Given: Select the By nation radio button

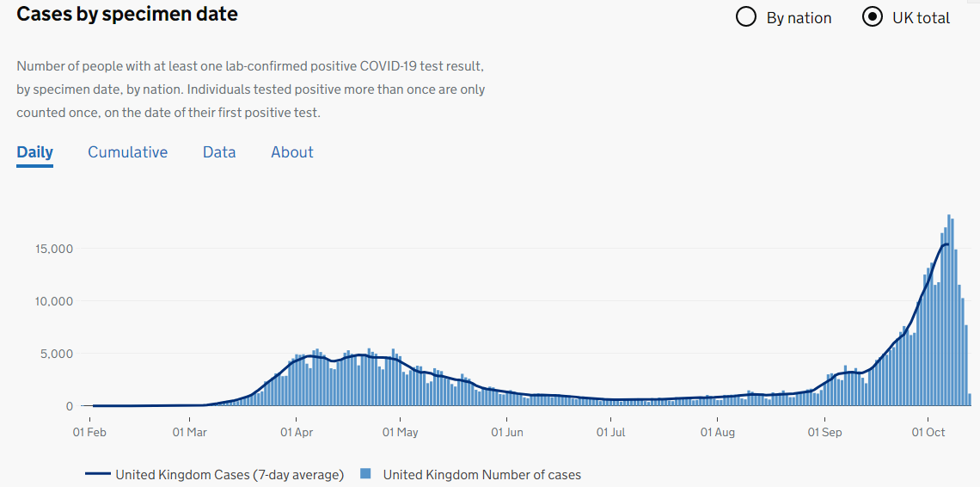Looking at the screenshot, I should click(x=746, y=17).
